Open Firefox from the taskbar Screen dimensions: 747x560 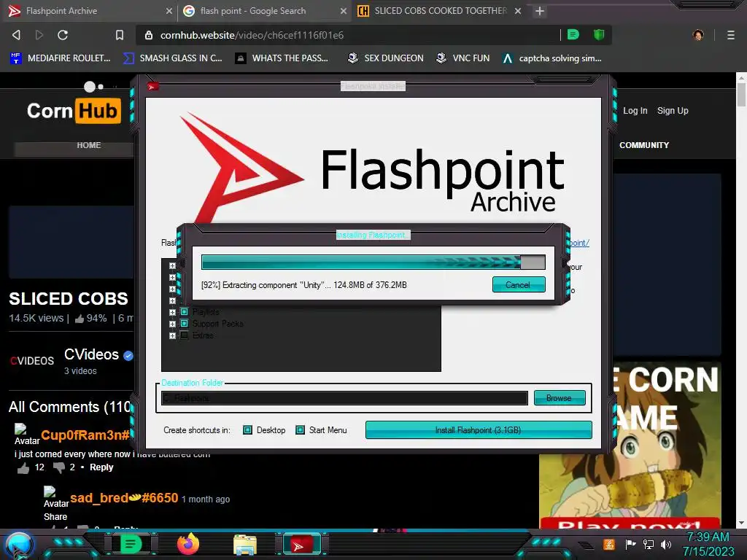[187, 544]
